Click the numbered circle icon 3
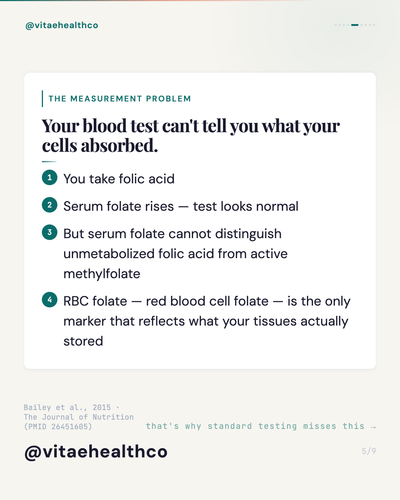The height and width of the screenshot is (500, 400). [x=50, y=232]
